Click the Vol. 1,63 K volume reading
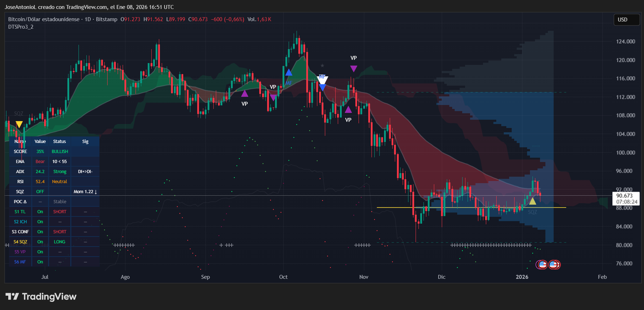644x310 pixels. pos(259,19)
